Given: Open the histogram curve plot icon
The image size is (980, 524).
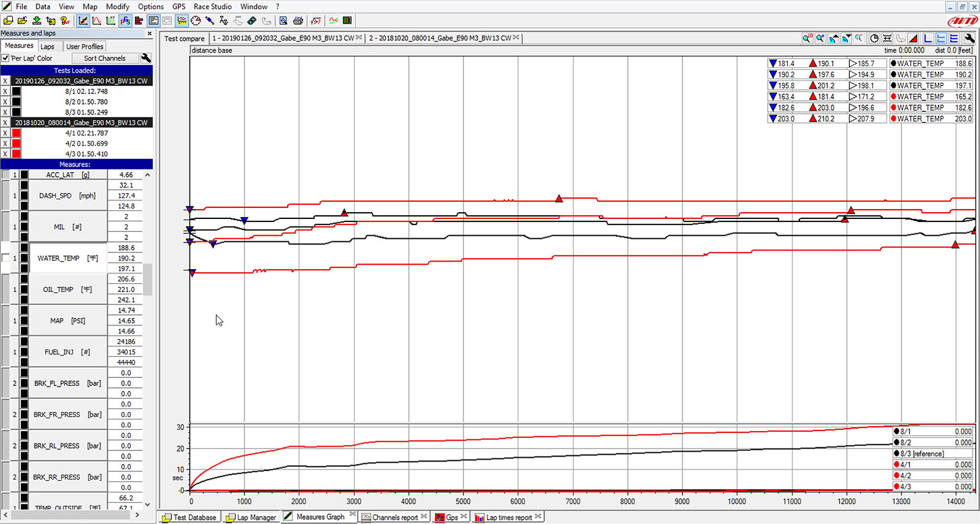Looking at the screenshot, I should pyautogui.click(x=97, y=20).
